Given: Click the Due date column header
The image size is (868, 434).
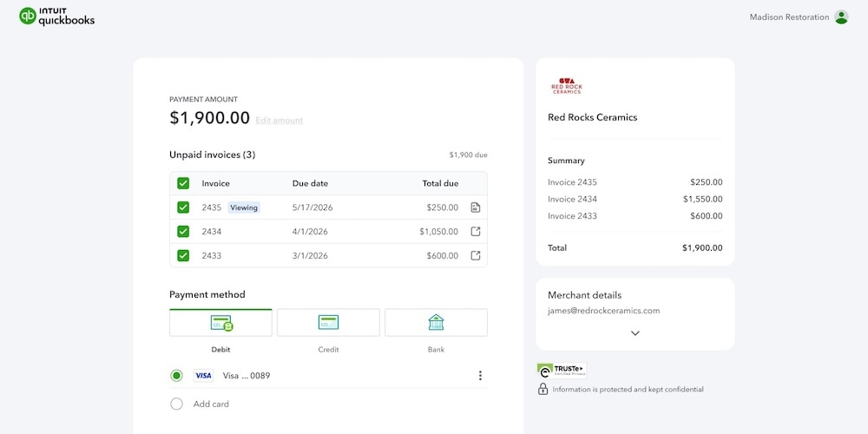Looking at the screenshot, I should (310, 184).
